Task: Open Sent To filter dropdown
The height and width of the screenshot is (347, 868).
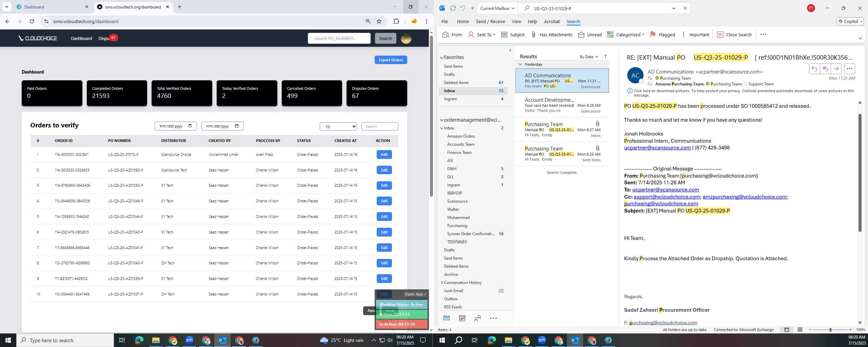Action: (481, 35)
